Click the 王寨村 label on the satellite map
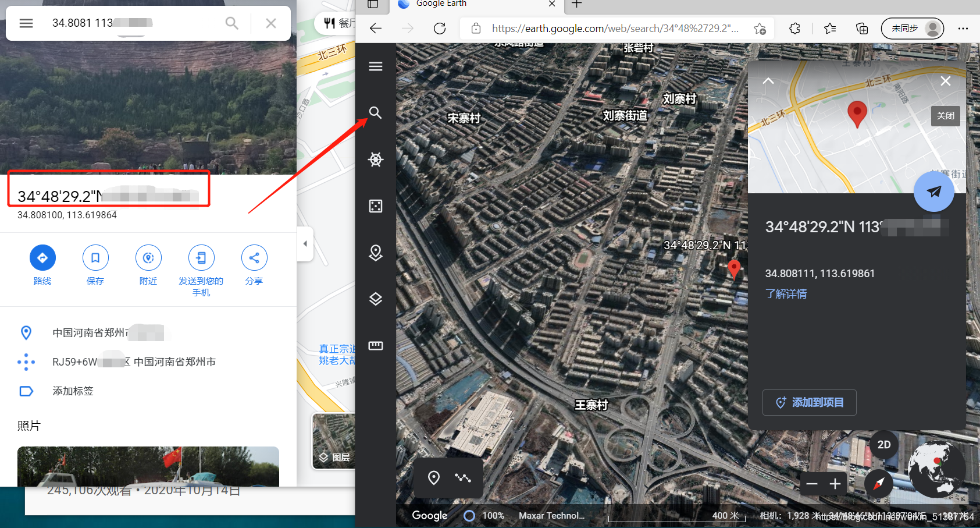Screen dimensions: 980x528 (x=591, y=405)
